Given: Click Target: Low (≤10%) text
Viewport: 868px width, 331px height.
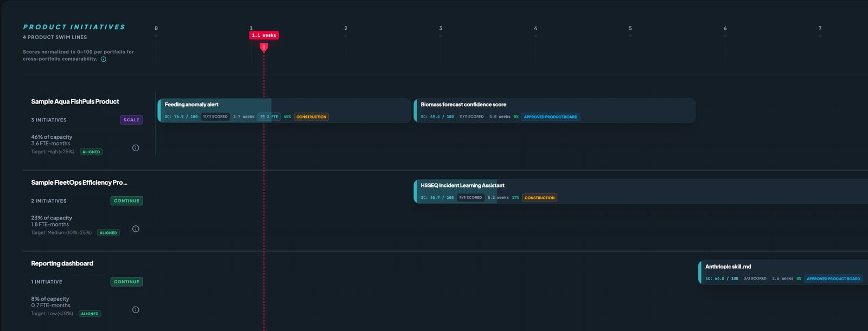Looking at the screenshot, I should pos(52,314).
